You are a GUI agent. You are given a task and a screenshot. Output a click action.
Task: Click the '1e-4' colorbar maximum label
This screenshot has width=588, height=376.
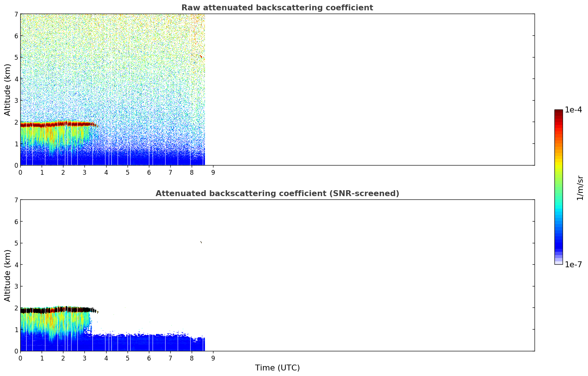pyautogui.click(x=573, y=110)
